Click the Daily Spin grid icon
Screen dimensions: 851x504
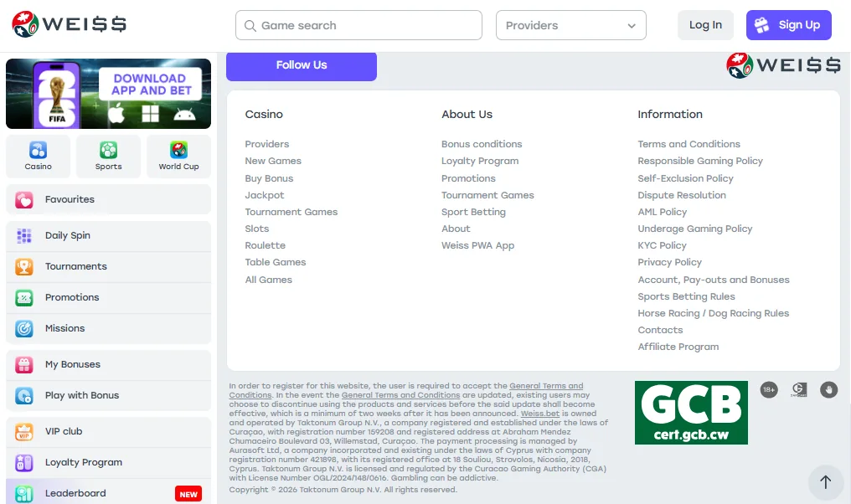click(x=24, y=235)
